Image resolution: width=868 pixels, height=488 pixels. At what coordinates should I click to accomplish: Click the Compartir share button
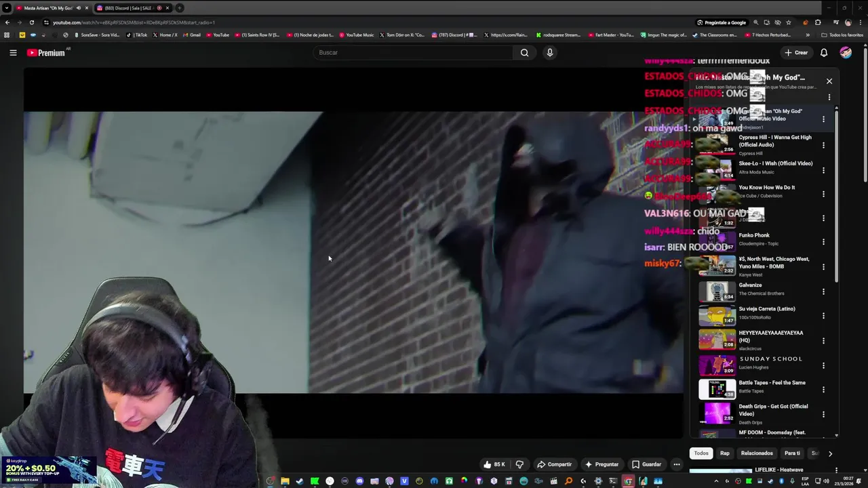(x=554, y=464)
